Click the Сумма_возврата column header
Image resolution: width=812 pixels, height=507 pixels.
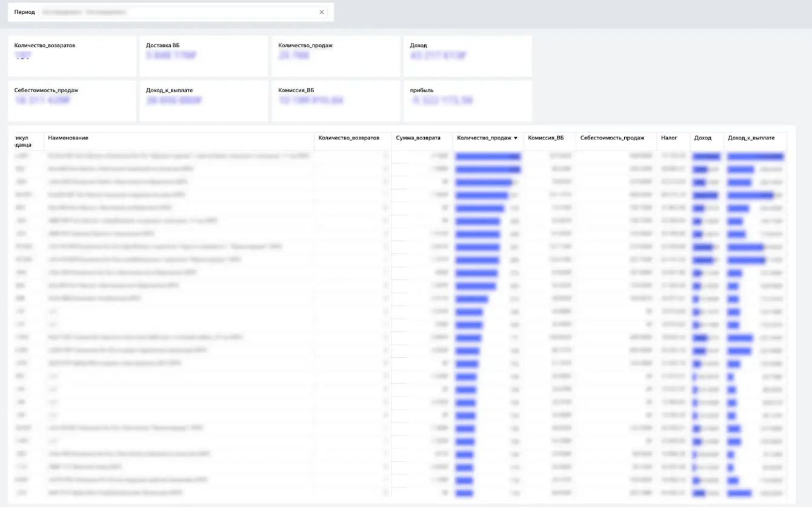coord(418,138)
